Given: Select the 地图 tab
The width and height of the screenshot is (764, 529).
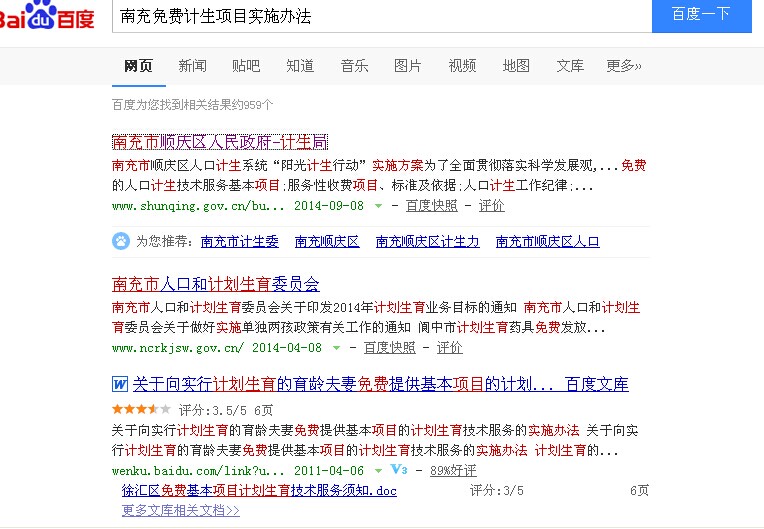Looking at the screenshot, I should point(516,66).
